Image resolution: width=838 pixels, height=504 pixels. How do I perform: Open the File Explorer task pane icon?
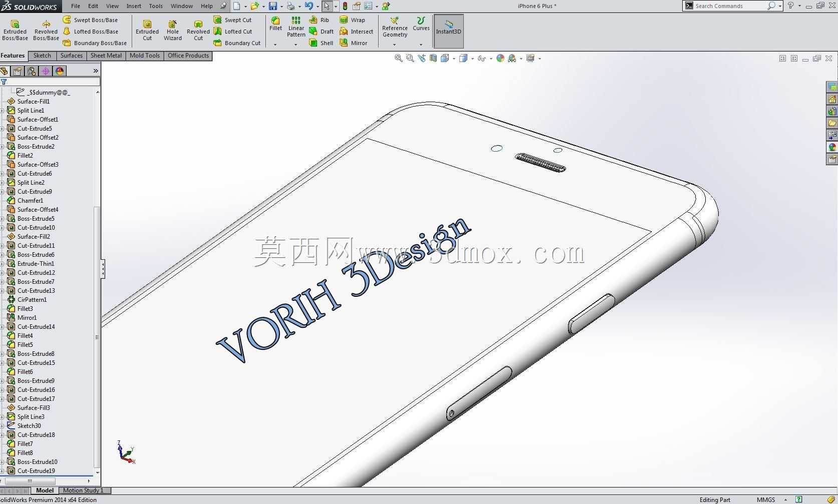832,123
